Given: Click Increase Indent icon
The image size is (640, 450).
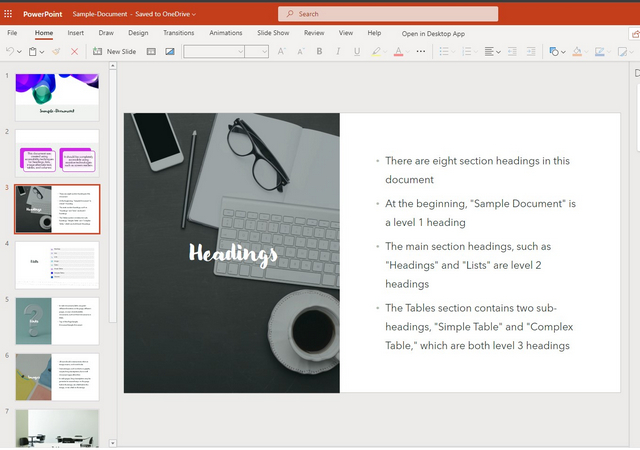Looking at the screenshot, I should [531, 51].
